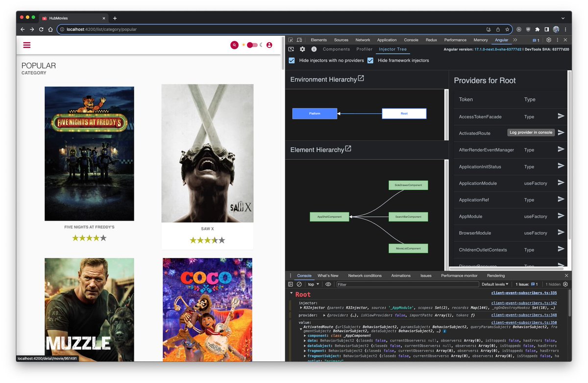The width and height of the screenshot is (588, 383).
Task: Click the browser back arrow
Action: [x=23, y=29]
